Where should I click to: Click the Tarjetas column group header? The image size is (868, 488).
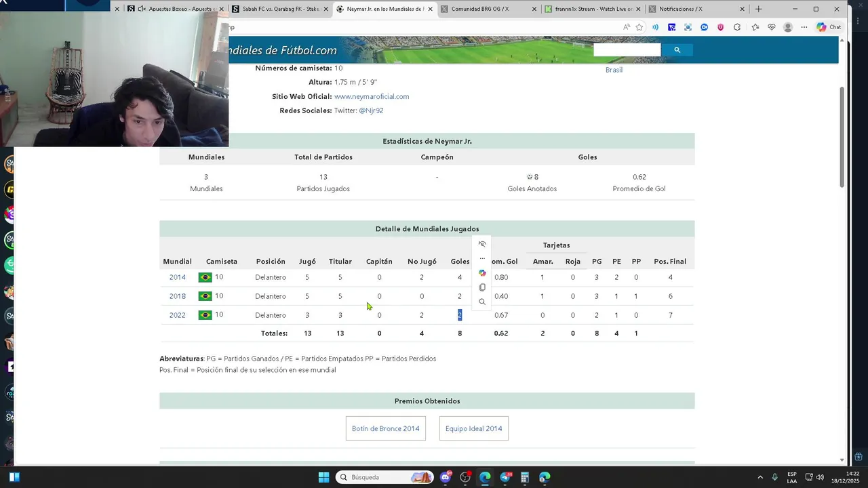556,245
